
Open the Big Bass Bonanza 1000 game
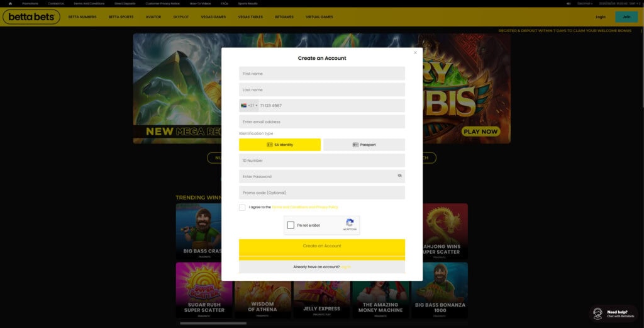click(440, 290)
